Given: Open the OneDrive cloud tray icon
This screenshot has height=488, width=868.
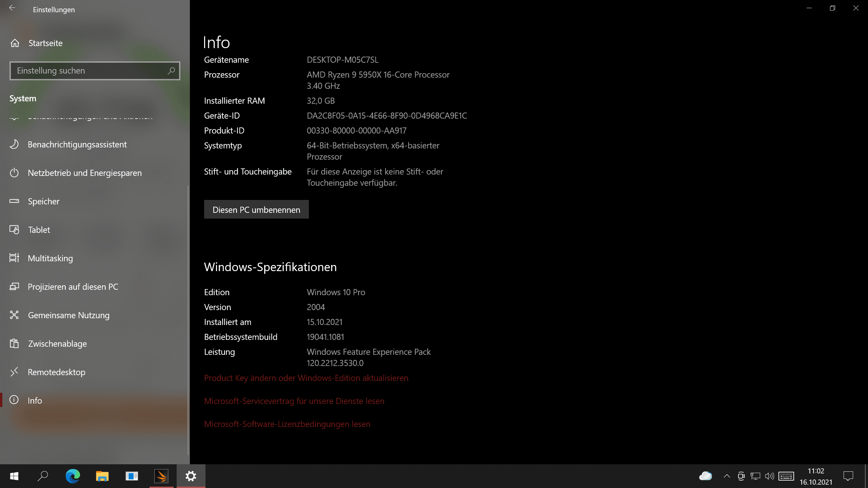Looking at the screenshot, I should tap(706, 476).
